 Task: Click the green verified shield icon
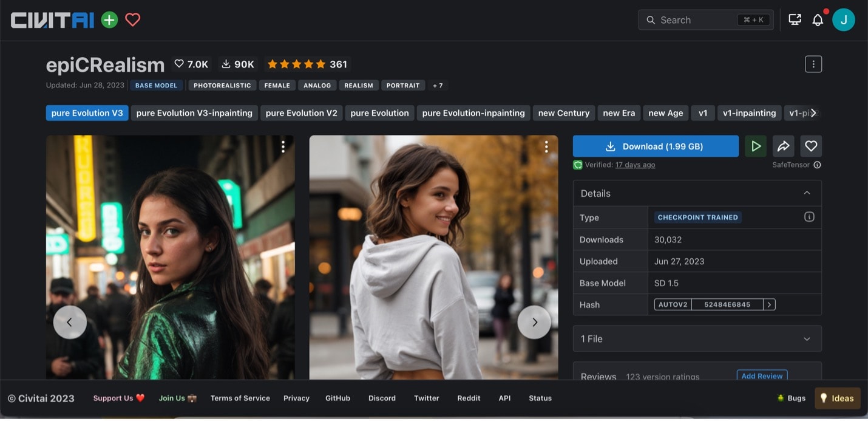coord(578,165)
